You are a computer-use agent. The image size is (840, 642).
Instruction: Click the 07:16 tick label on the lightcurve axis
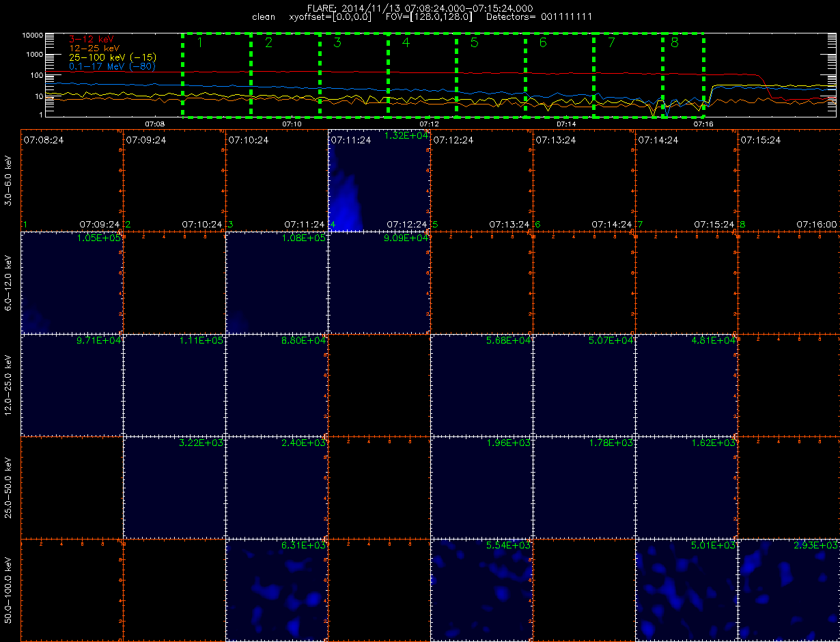point(703,124)
